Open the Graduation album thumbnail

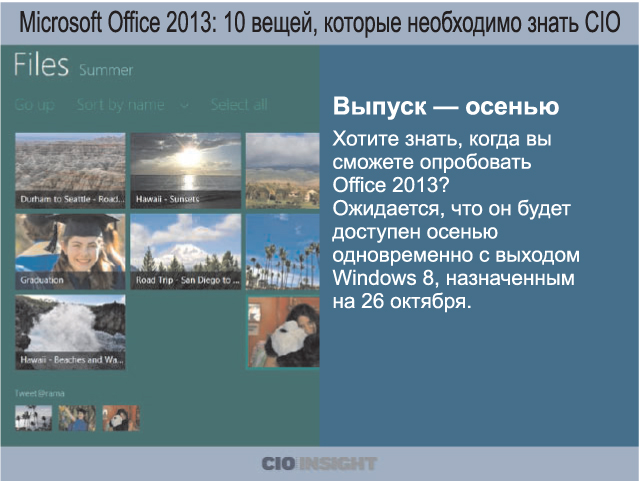tap(70, 252)
